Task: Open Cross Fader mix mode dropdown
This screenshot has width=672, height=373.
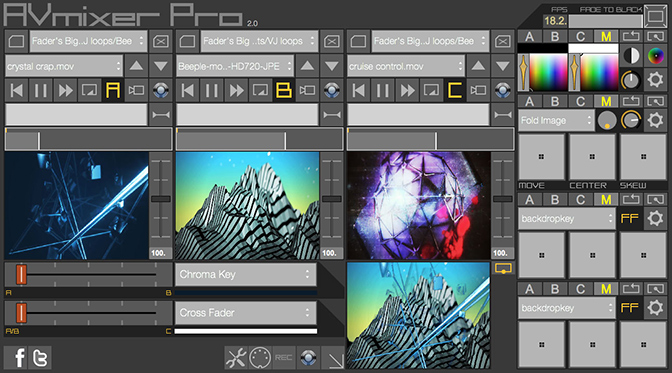Action: tap(246, 313)
